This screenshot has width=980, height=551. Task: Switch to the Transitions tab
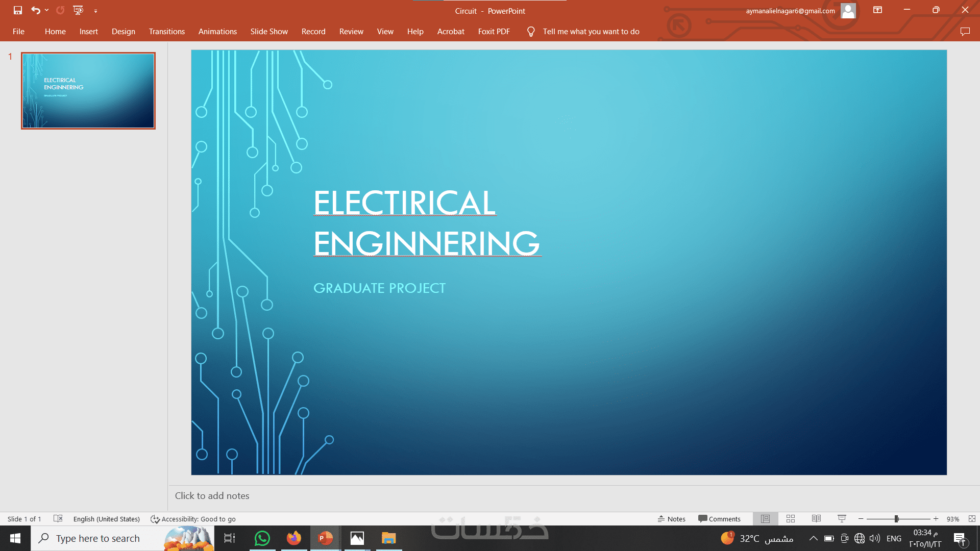coord(166,32)
